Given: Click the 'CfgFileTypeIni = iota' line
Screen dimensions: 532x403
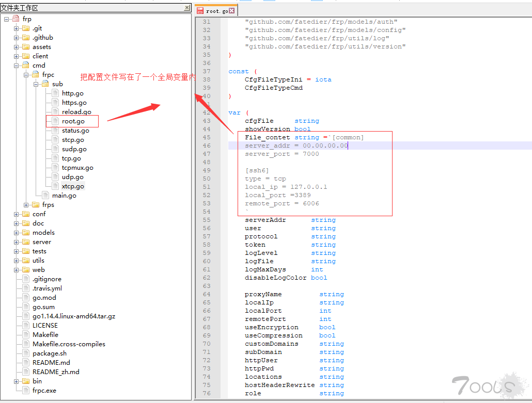Looking at the screenshot, I should click(288, 79).
